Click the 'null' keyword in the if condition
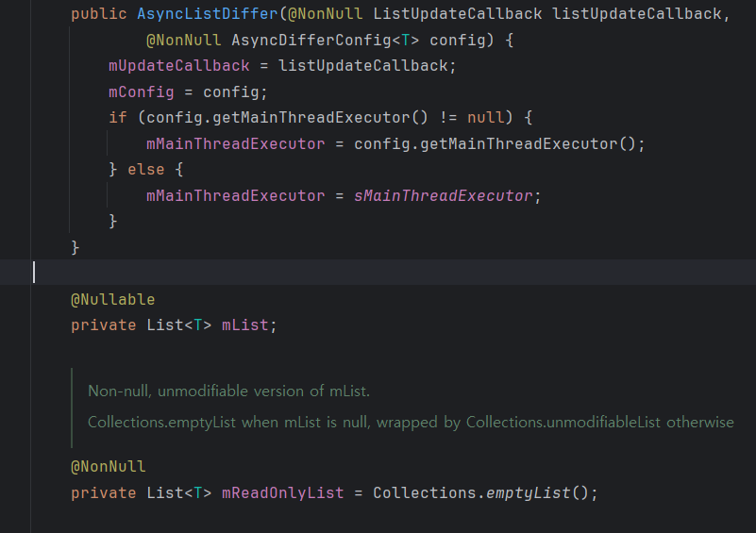Viewport: 756px width, 533px height. (485, 118)
